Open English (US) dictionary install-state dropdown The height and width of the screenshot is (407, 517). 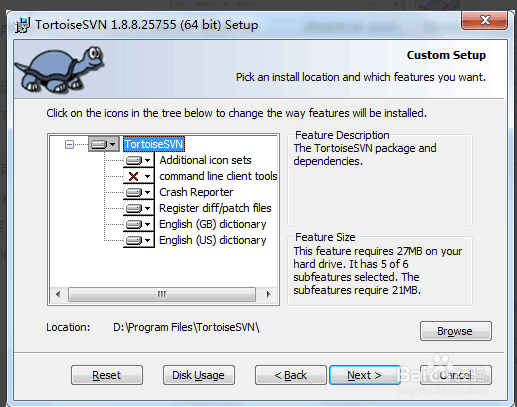[139, 240]
